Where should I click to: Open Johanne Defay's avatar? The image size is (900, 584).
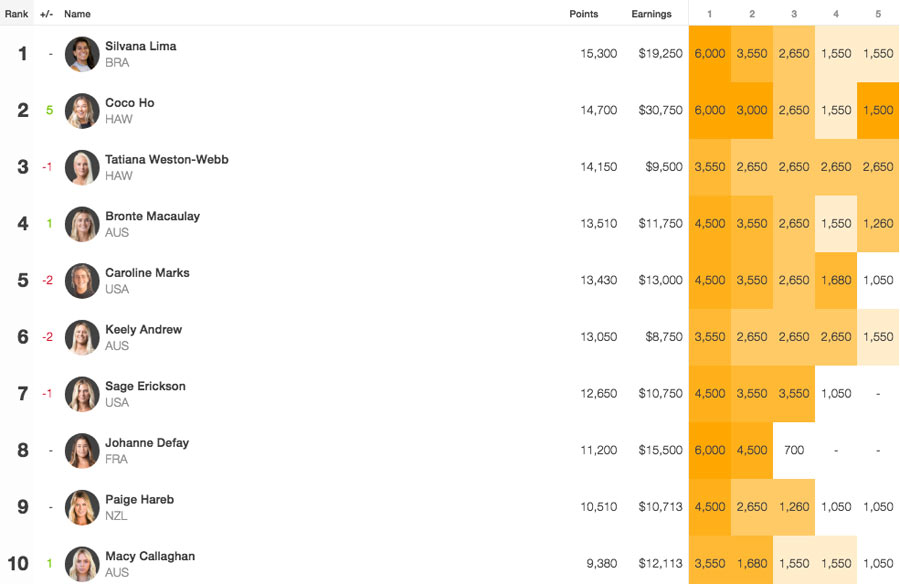[x=82, y=451]
